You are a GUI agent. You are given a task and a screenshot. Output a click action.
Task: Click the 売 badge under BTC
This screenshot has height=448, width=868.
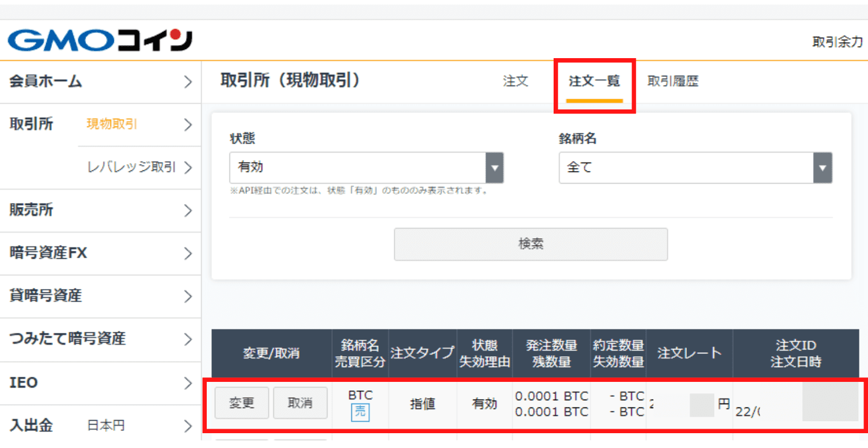tap(360, 412)
